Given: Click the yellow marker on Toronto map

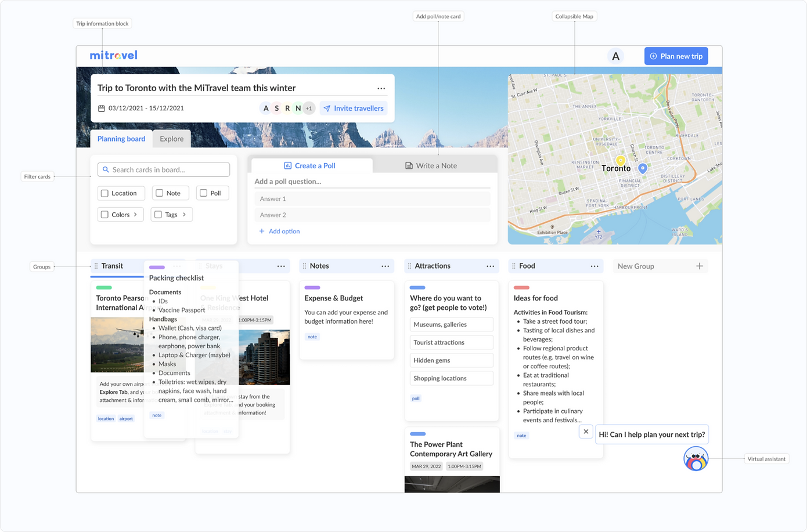Looking at the screenshot, I should (x=620, y=160).
